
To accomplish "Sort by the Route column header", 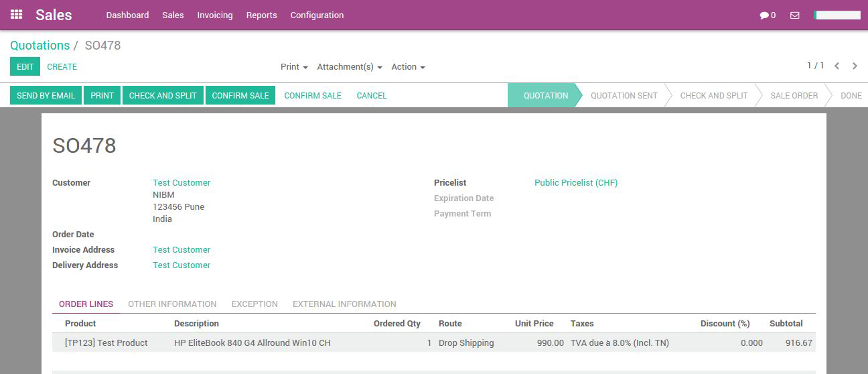I will (450, 323).
